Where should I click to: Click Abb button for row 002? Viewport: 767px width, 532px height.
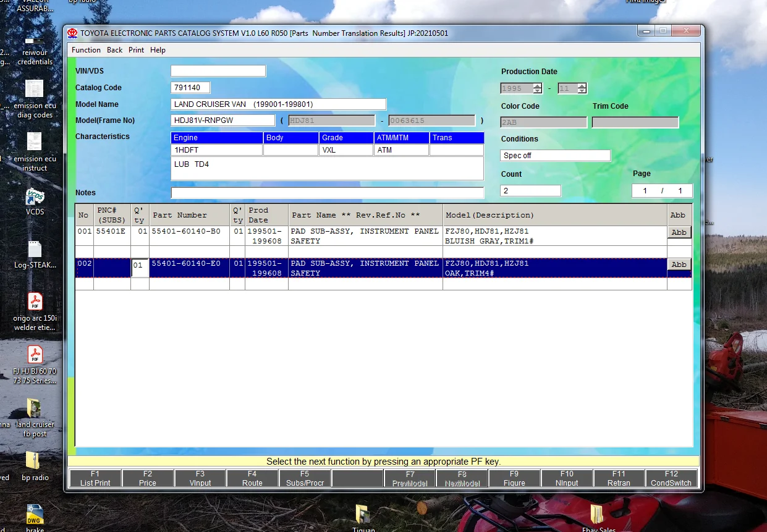[679, 264]
